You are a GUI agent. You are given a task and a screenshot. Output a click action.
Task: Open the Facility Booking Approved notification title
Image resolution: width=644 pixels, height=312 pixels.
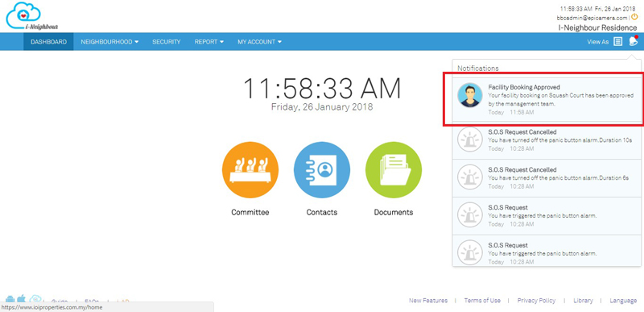524,87
